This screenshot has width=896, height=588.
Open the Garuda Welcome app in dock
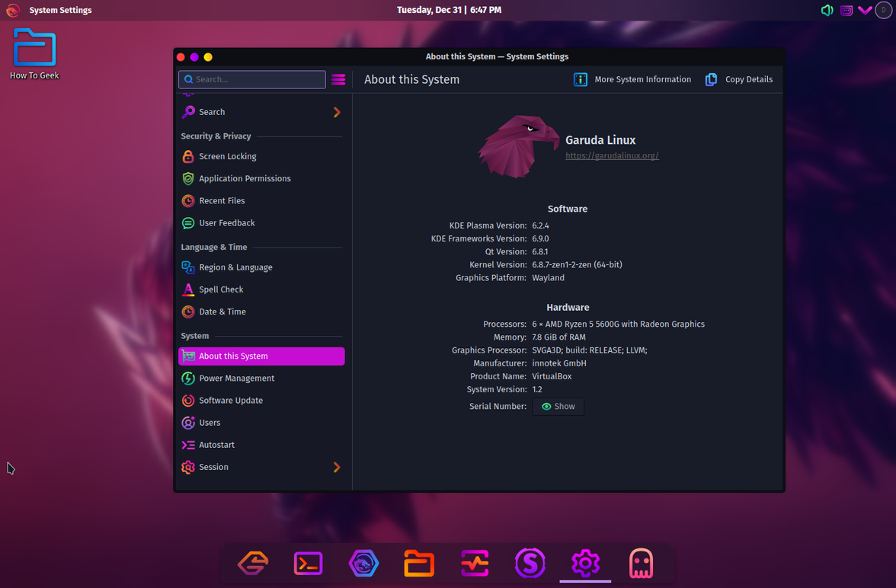pos(253,563)
